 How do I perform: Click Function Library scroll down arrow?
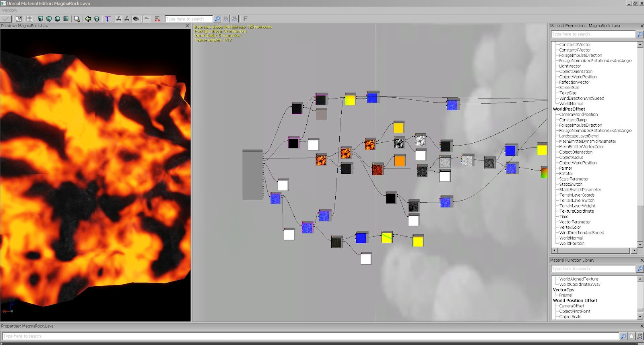click(x=640, y=316)
